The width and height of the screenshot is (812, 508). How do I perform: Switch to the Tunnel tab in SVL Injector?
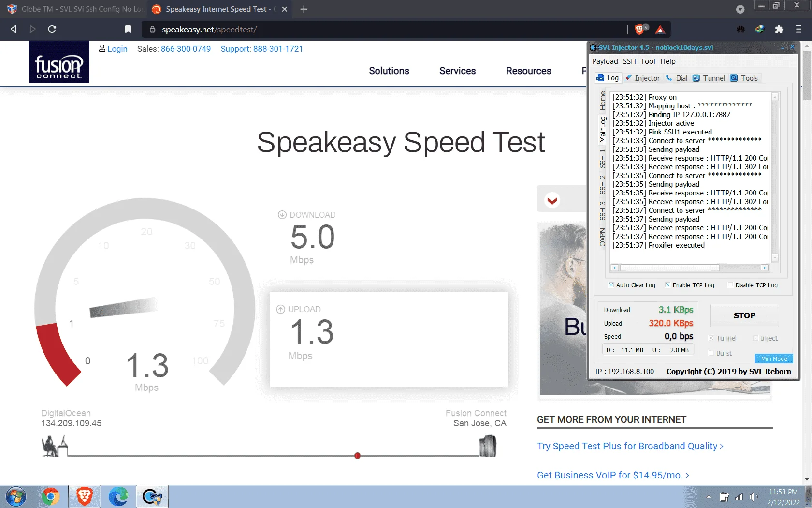click(708, 78)
